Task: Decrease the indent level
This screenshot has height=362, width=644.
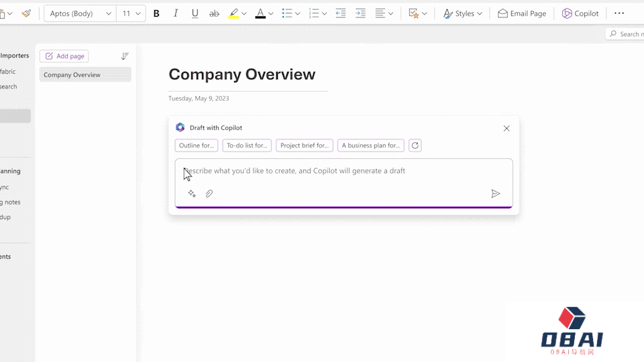Action: click(x=341, y=13)
